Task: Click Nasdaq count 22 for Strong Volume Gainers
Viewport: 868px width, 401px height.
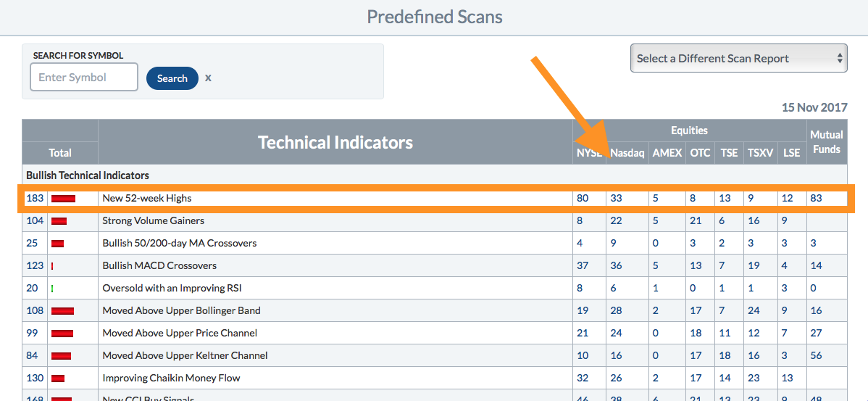Action: click(x=617, y=220)
